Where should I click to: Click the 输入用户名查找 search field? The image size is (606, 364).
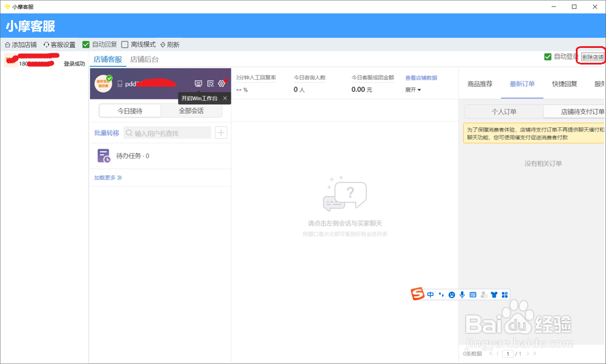tap(167, 133)
